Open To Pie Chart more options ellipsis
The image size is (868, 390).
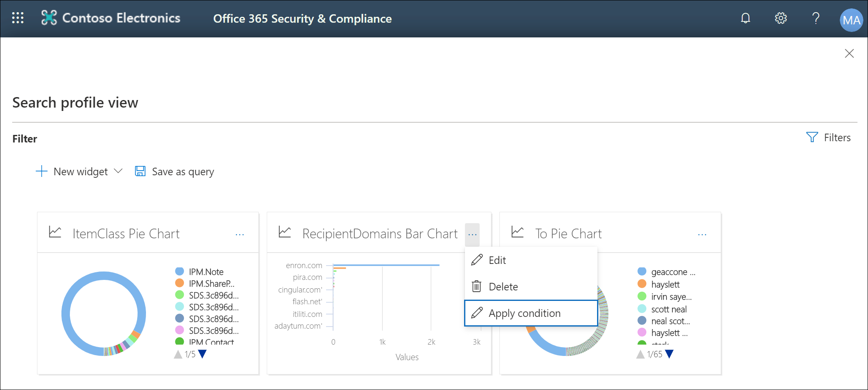pyautogui.click(x=702, y=235)
